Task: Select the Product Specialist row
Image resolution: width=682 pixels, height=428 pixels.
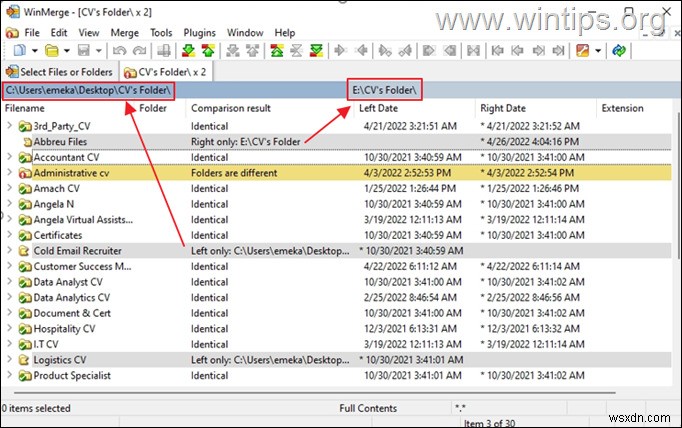Action: (x=337, y=375)
